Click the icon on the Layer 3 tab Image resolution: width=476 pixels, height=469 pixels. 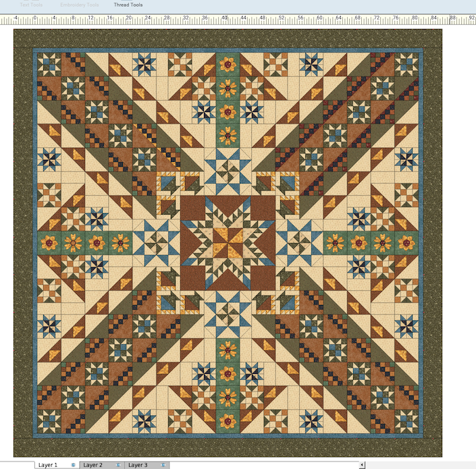click(x=163, y=465)
